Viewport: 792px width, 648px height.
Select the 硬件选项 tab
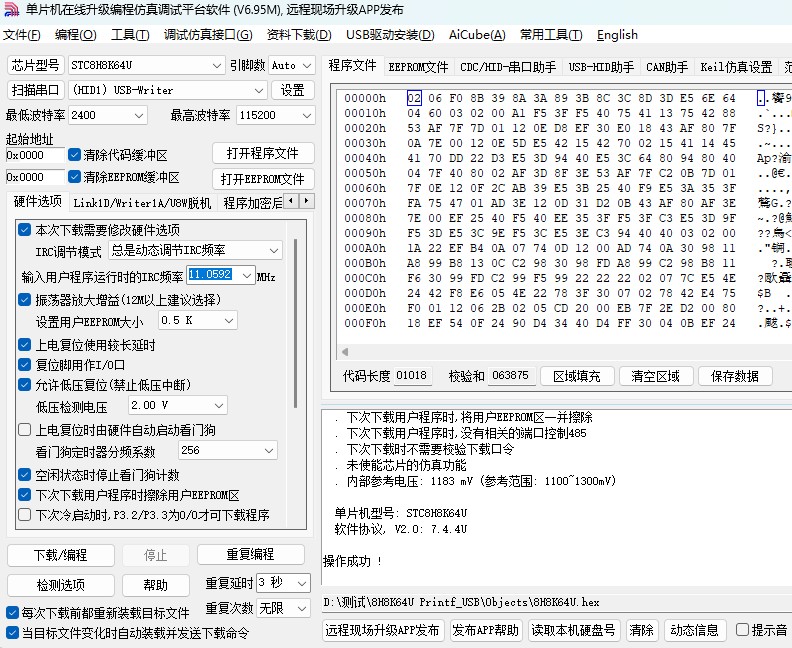(x=38, y=202)
